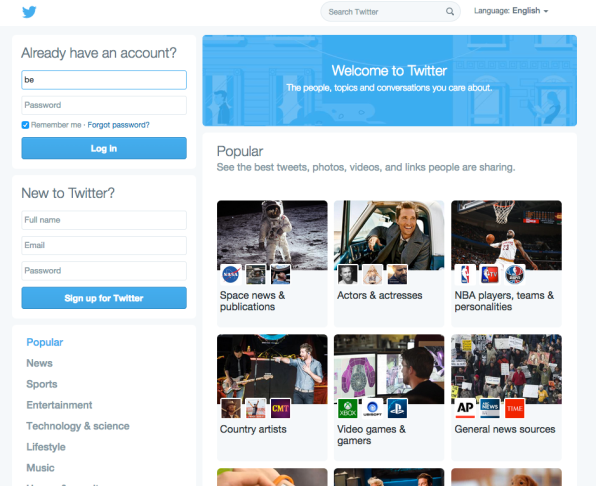Open Actors & actresses photo thumbnail
Viewport: 596px width, 486px height.
click(x=389, y=235)
